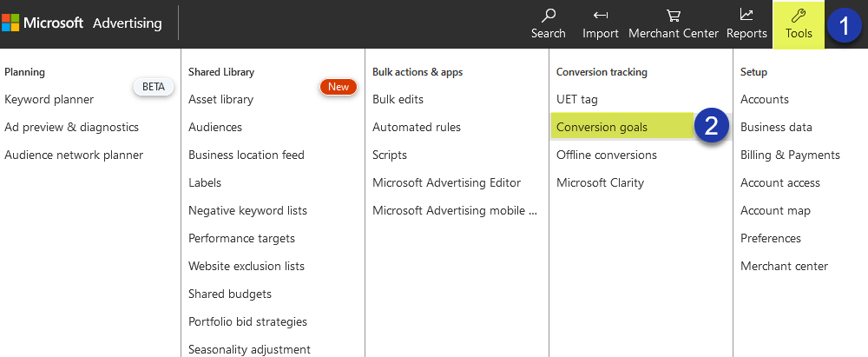Image resolution: width=868 pixels, height=357 pixels.
Task: Open Automated rules
Action: pyautogui.click(x=417, y=127)
